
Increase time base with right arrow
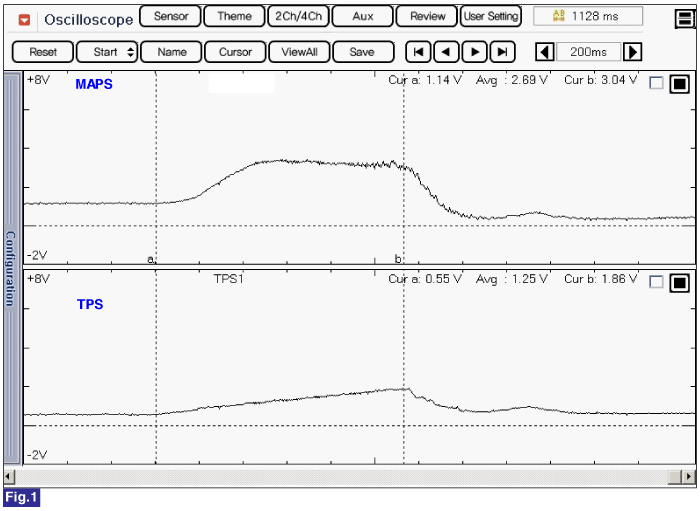[x=632, y=52]
